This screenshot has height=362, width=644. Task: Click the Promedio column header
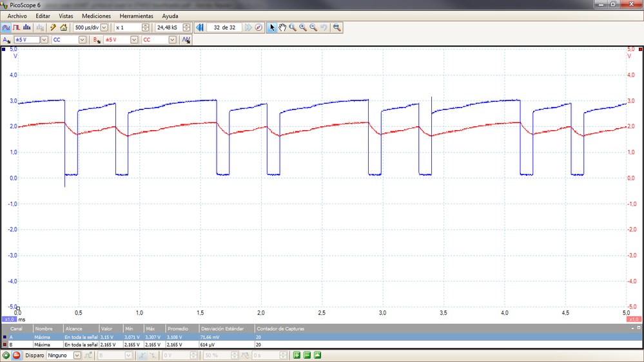pyautogui.click(x=182, y=329)
